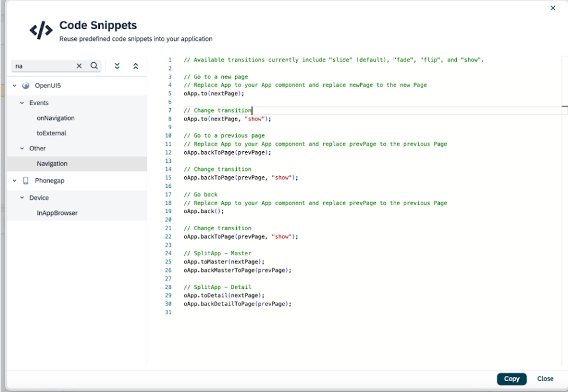This screenshot has height=392, width=568.
Task: Collapse the Device group
Action: point(22,198)
